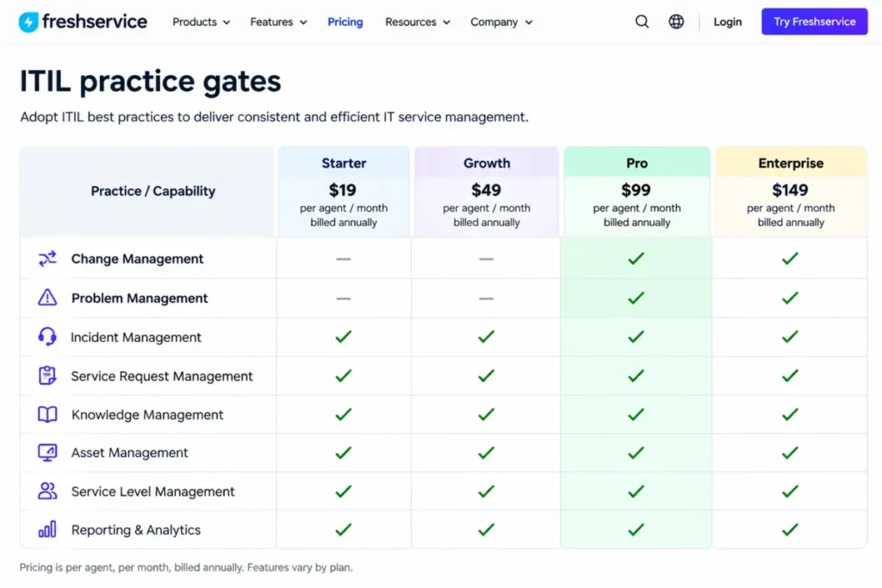
Task: Click Growth checkmark for Knowledge Management
Action: 487,414
